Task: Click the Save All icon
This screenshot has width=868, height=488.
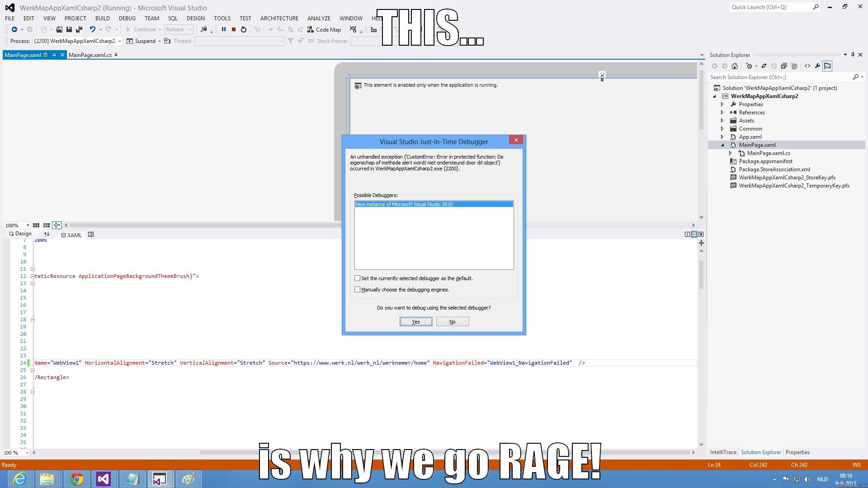Action: pyautogui.click(x=79, y=29)
